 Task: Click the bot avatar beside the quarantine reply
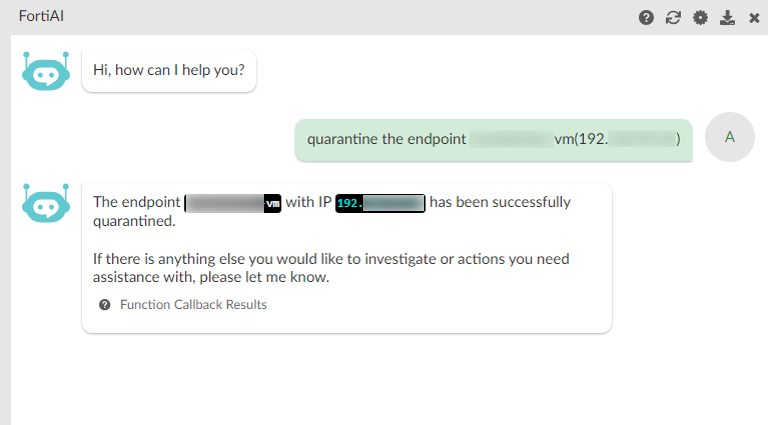pos(45,203)
